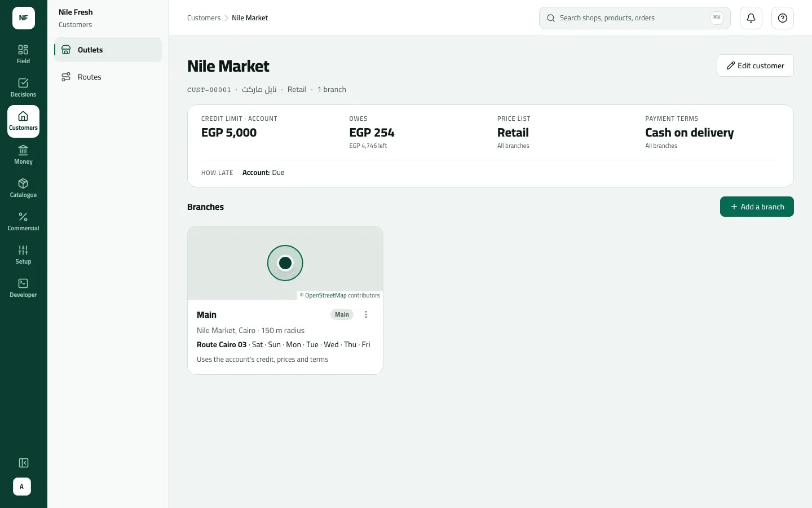
Task: Click the 'Account: Due' status text
Action: tap(263, 173)
